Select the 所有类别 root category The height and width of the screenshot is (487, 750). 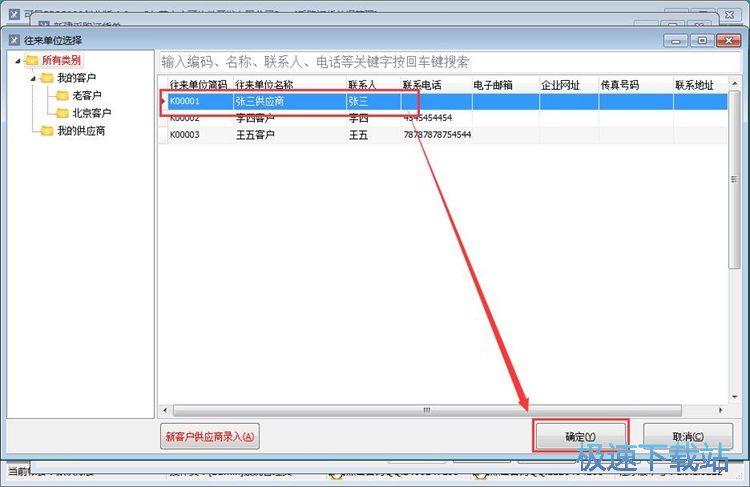(x=61, y=60)
